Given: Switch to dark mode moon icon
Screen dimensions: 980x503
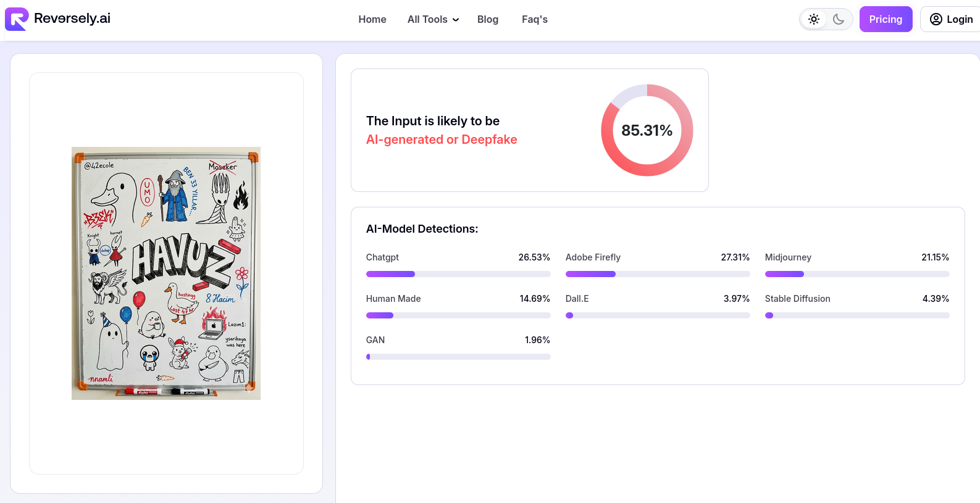Looking at the screenshot, I should [838, 19].
